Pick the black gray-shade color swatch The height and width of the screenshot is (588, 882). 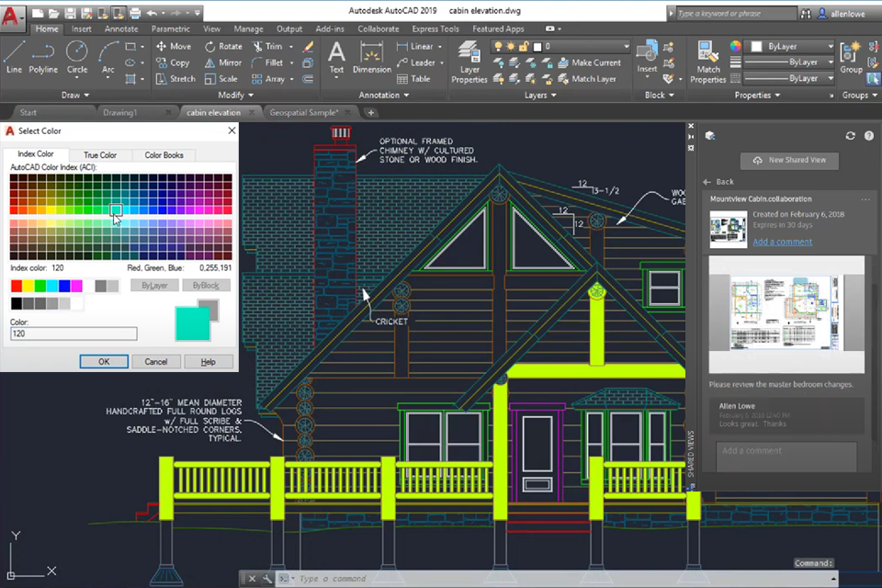17,304
